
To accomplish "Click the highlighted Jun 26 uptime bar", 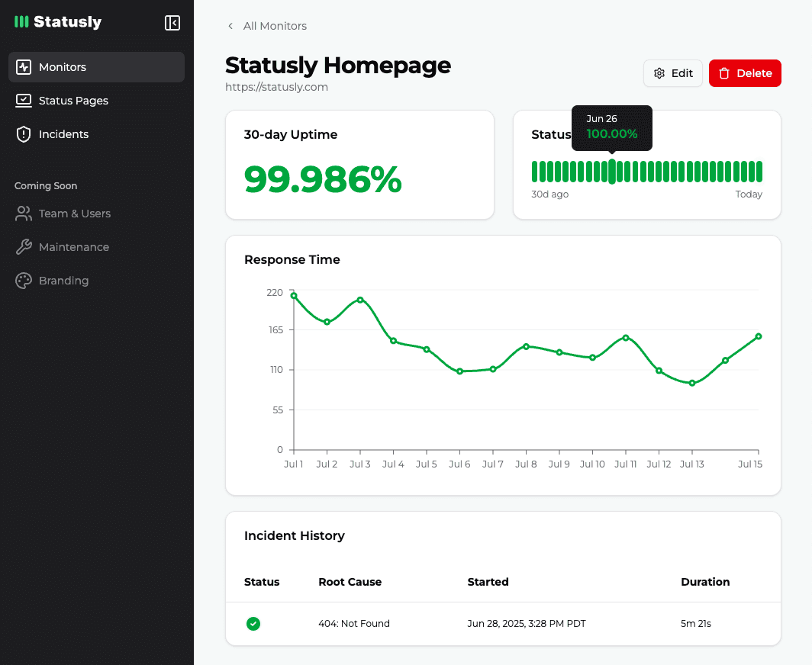I will (x=611, y=171).
